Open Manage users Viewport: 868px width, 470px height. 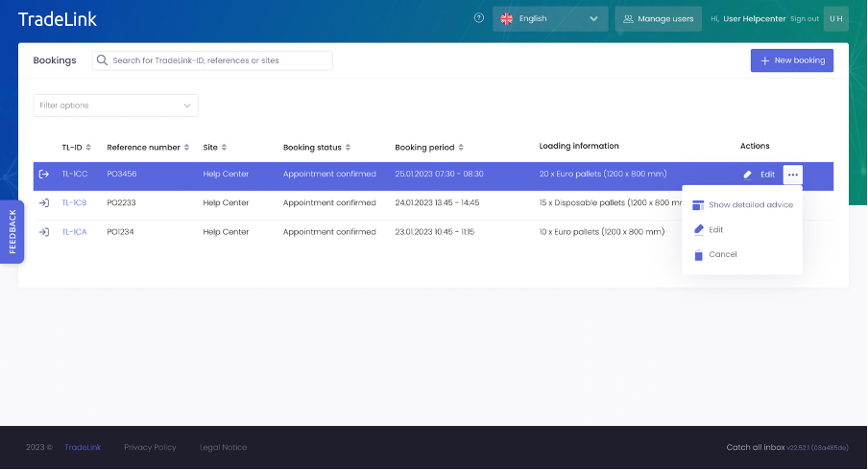pos(658,19)
